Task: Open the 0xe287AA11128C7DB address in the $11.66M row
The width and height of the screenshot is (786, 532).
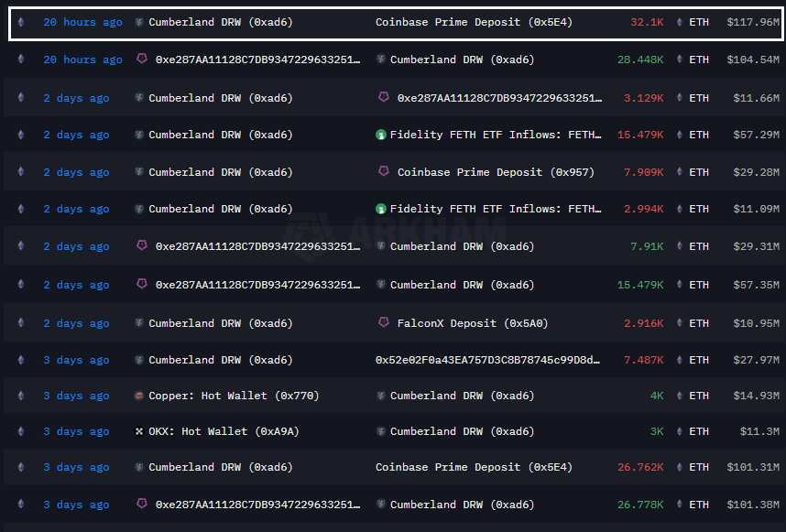Action: click(x=500, y=98)
